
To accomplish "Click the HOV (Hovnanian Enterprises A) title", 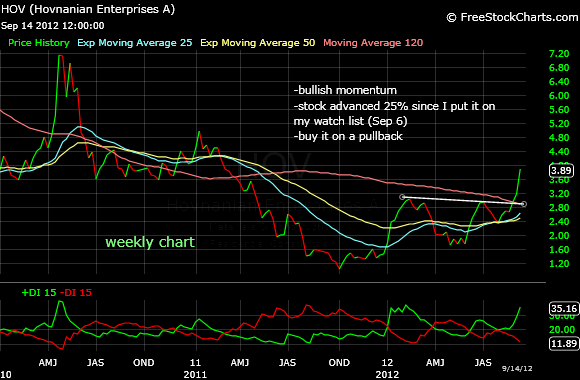I will pyautogui.click(x=88, y=9).
